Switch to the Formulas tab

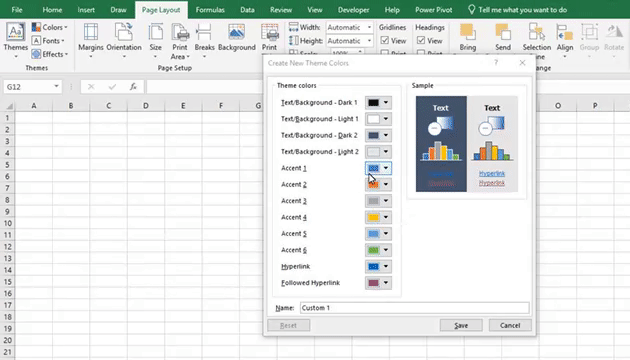coord(210,10)
